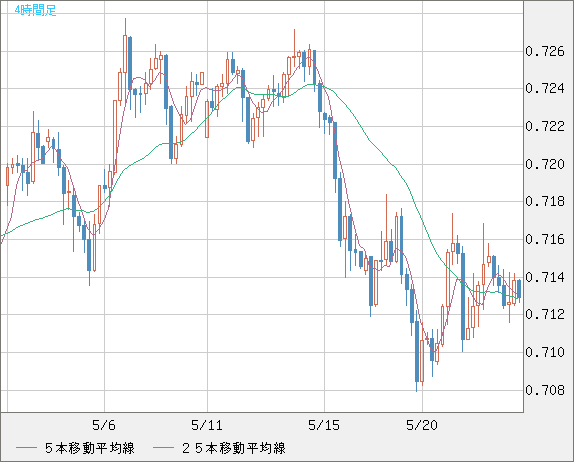574x462 pixels.
Task: Click the 4時間足 timeframe label
Action: 35,10
